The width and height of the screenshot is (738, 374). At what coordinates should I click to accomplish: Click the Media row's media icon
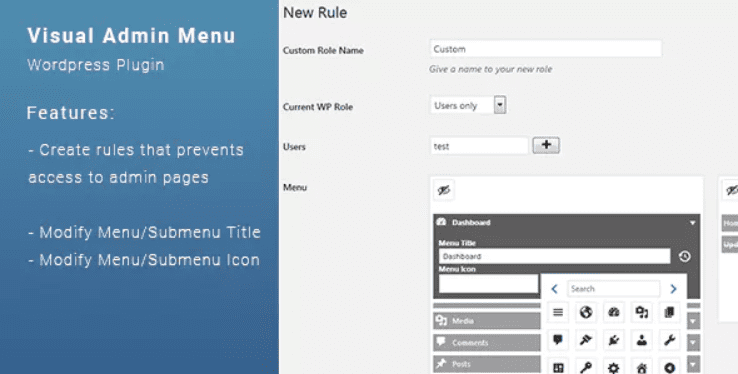[441, 320]
